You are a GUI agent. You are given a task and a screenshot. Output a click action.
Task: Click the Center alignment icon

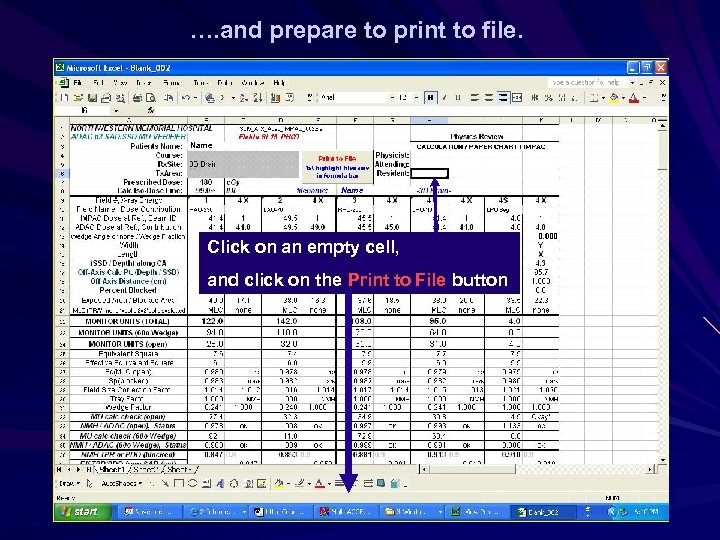(489, 97)
